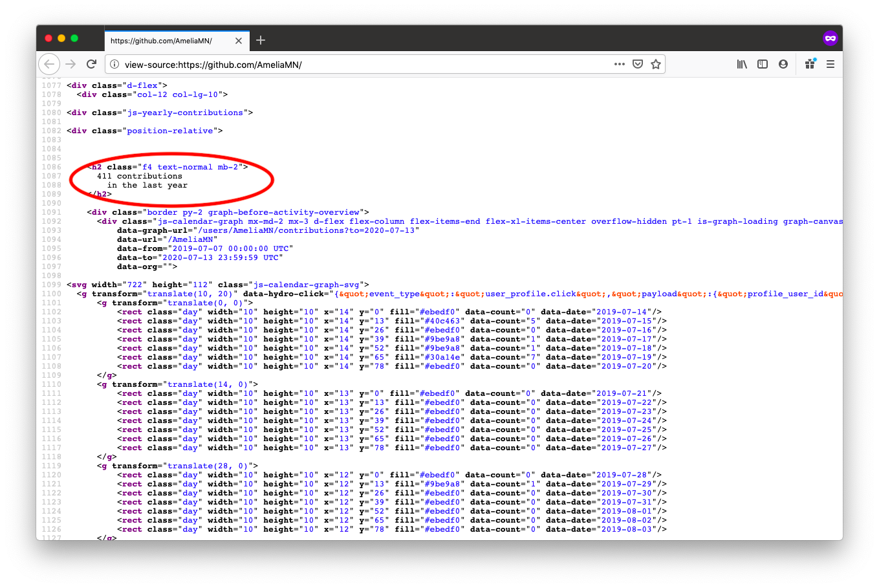Screen dimensions: 879x588
Task: Open the Firefox hamburger application menu
Action: click(x=830, y=64)
